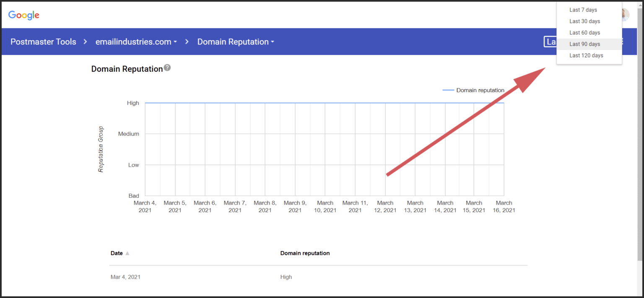Click the Postmaster Tools breadcrumb link
Image resolution: width=644 pixels, height=298 pixels.
tap(43, 41)
